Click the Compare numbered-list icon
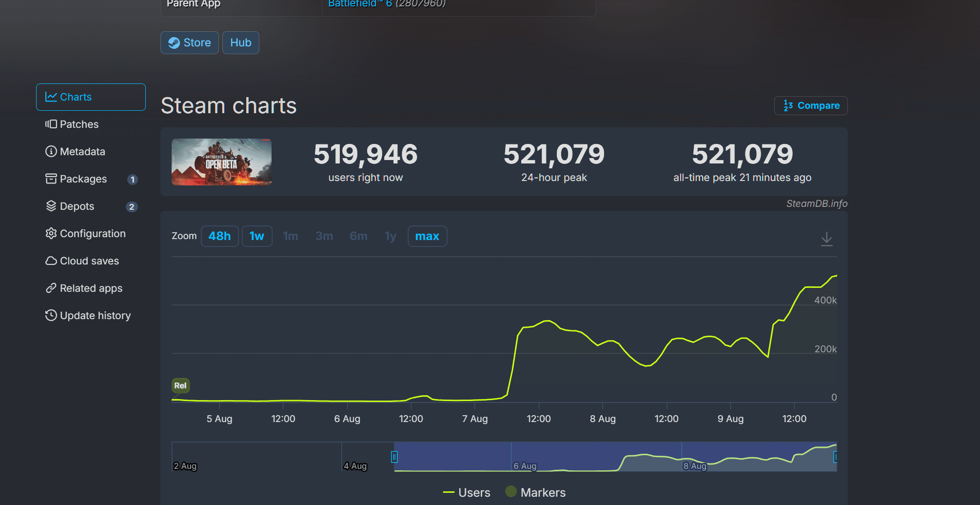980x505 pixels. 788,105
